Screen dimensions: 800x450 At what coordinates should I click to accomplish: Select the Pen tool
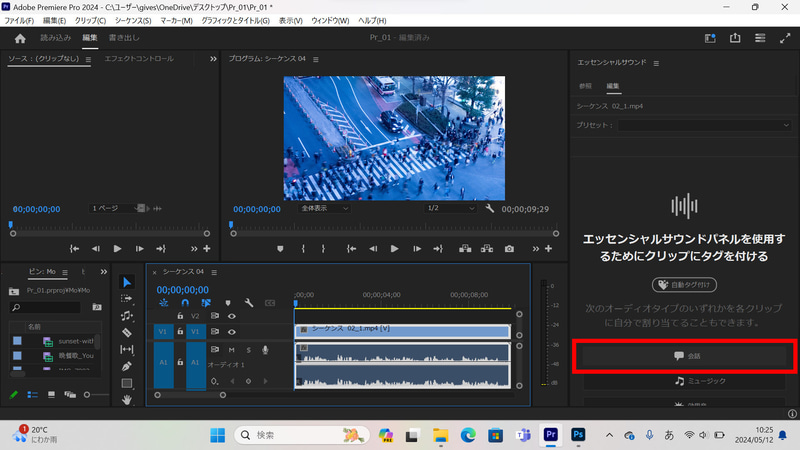(127, 366)
